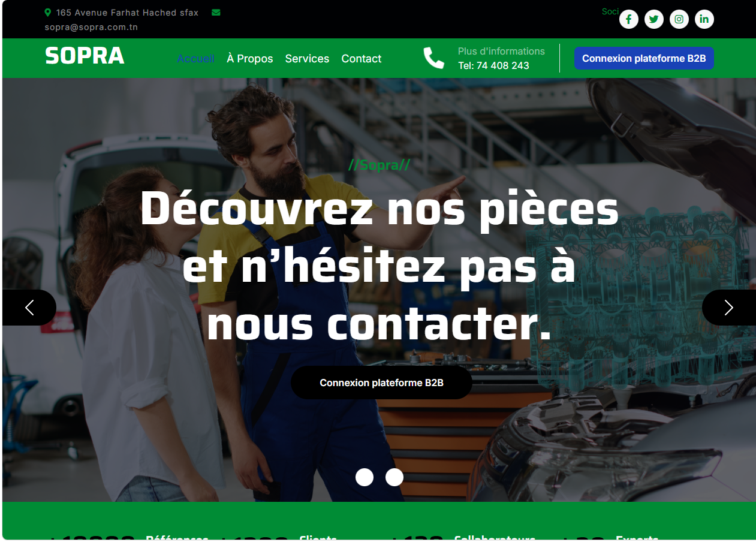Select the first carousel dot indicator
756x542 pixels.
click(365, 477)
